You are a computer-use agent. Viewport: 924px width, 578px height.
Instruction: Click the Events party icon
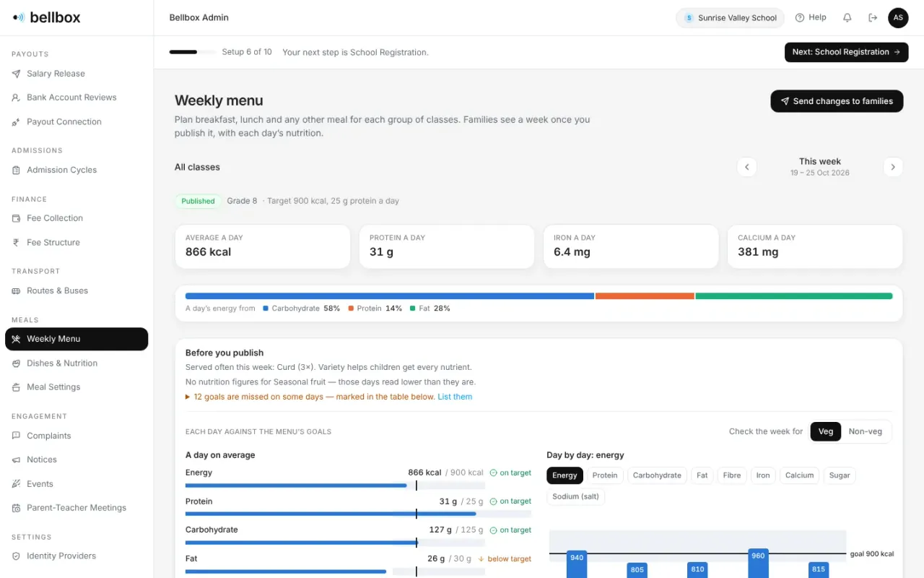click(x=16, y=484)
